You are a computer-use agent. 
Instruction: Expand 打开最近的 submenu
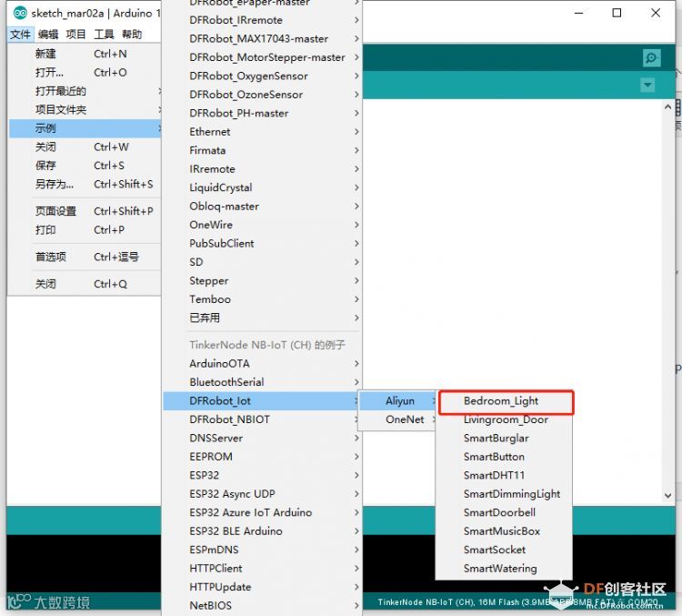coord(85,91)
